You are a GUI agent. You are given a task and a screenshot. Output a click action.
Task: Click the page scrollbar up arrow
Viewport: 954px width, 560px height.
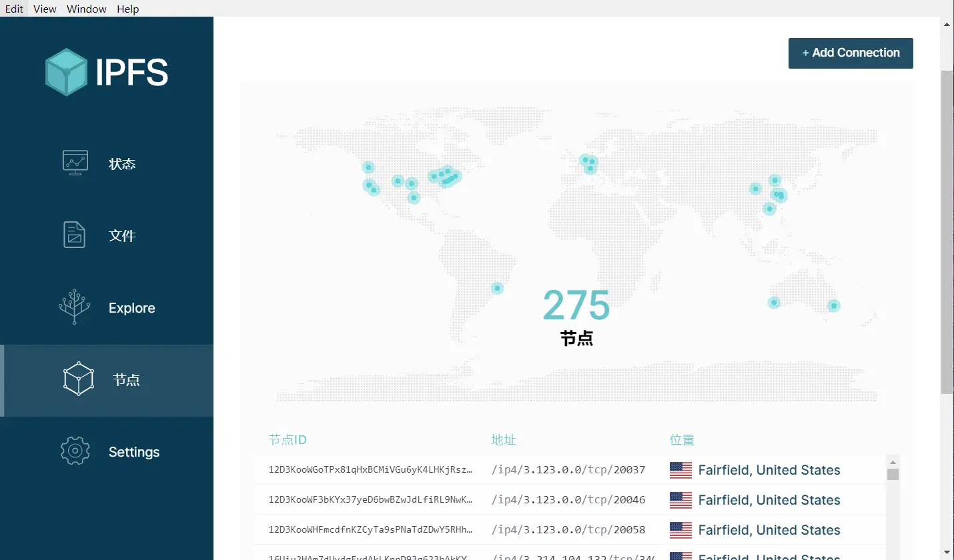(x=947, y=23)
